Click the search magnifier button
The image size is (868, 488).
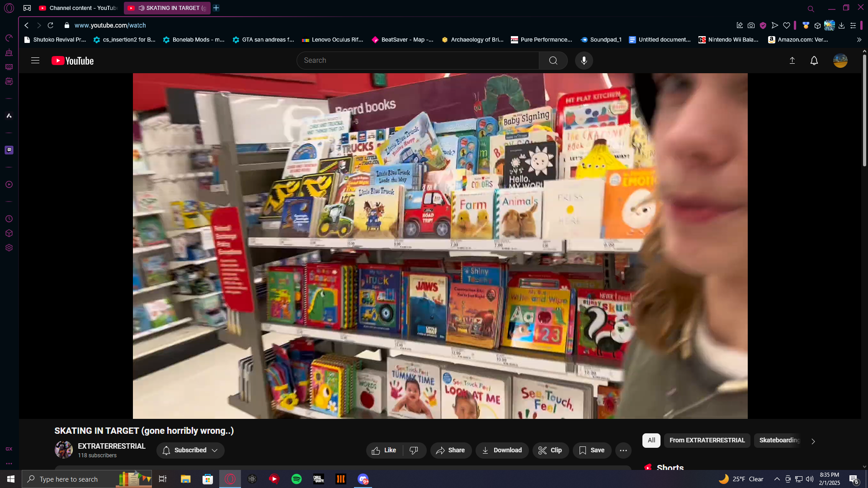[553, 61]
